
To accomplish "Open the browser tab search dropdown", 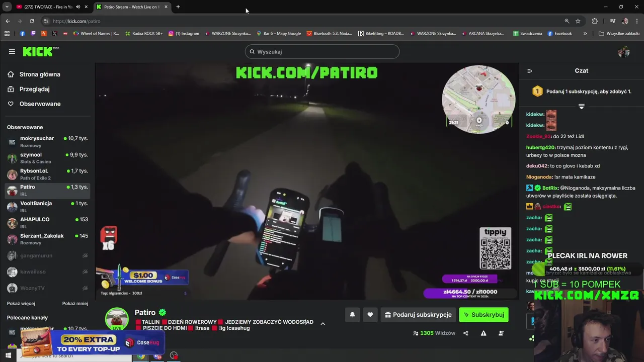I will (7, 7).
